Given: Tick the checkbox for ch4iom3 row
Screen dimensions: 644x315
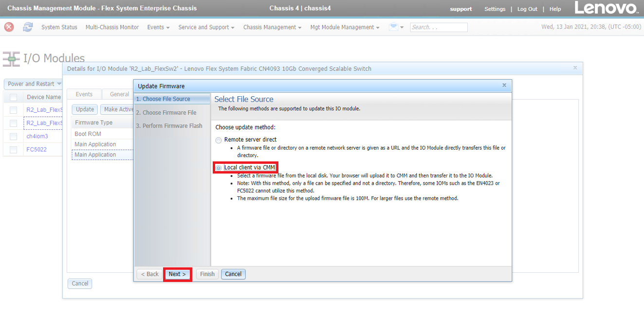Looking at the screenshot, I should tap(13, 137).
